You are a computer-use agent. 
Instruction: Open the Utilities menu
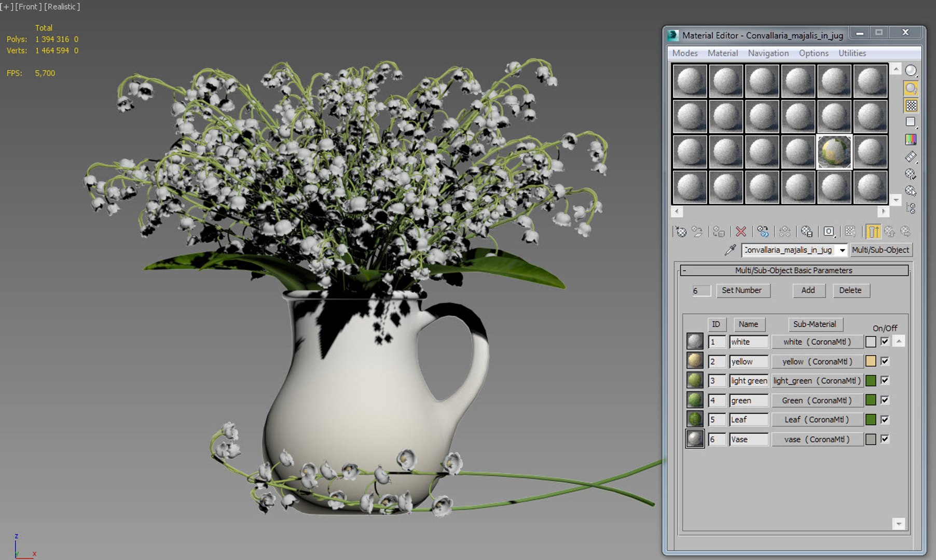852,53
